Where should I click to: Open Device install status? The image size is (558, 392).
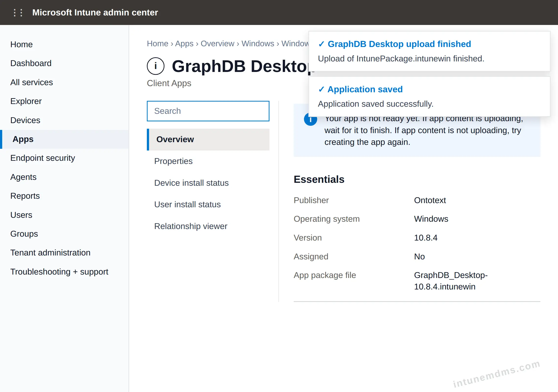click(191, 183)
